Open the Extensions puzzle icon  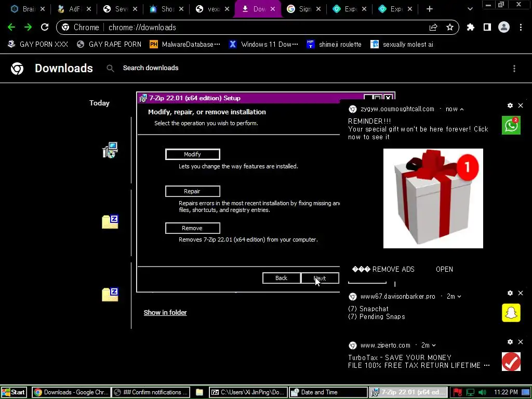point(471,27)
